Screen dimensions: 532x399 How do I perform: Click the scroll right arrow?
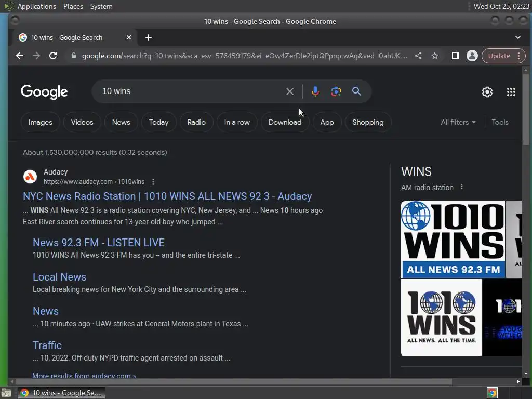tap(518, 382)
